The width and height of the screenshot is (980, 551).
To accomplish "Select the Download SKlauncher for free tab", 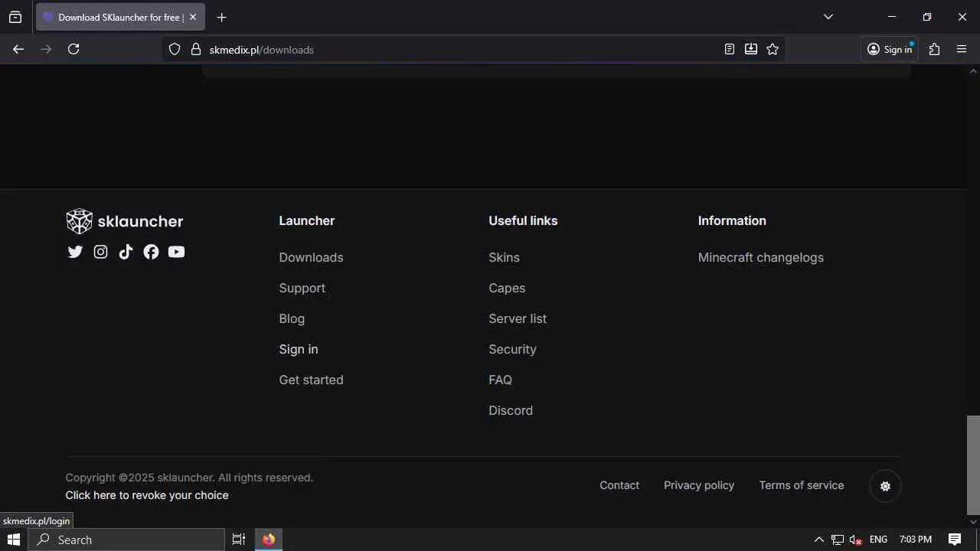I will [x=120, y=17].
